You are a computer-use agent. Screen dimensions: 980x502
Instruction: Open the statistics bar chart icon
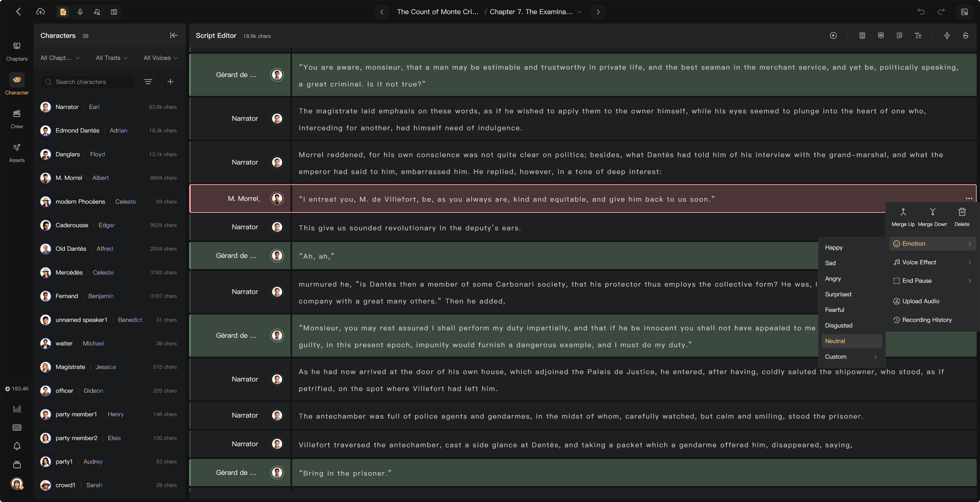coord(17,409)
